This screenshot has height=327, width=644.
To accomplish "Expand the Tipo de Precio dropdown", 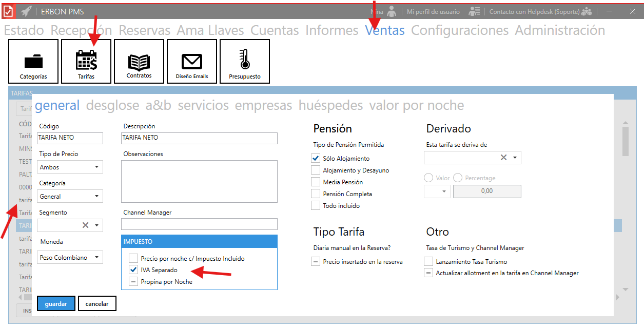I will [96, 167].
